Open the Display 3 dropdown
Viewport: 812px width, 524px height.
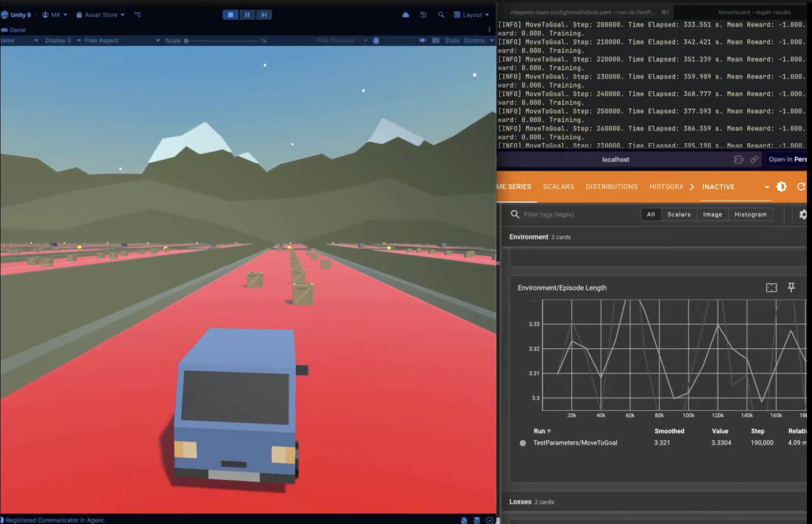pos(63,40)
